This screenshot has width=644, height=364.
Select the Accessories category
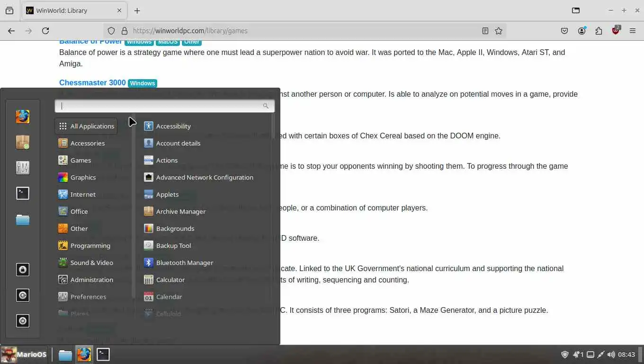tap(86, 143)
